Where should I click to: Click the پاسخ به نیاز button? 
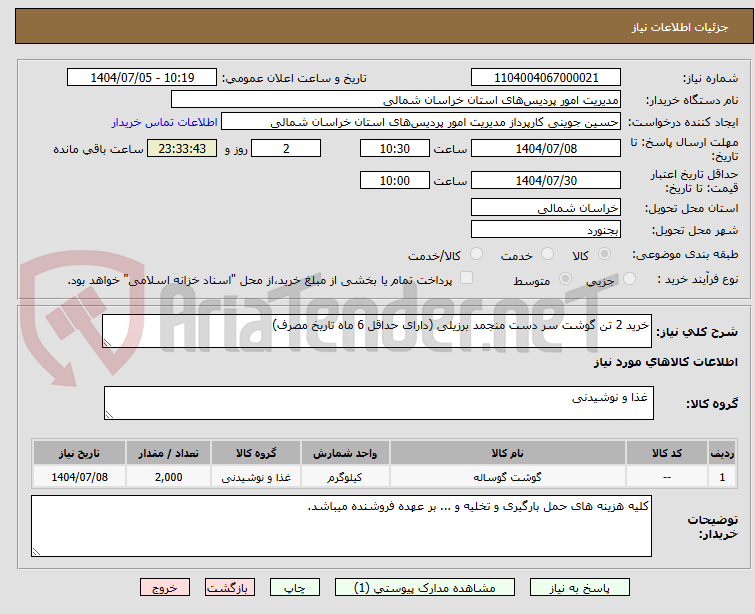coord(580,588)
